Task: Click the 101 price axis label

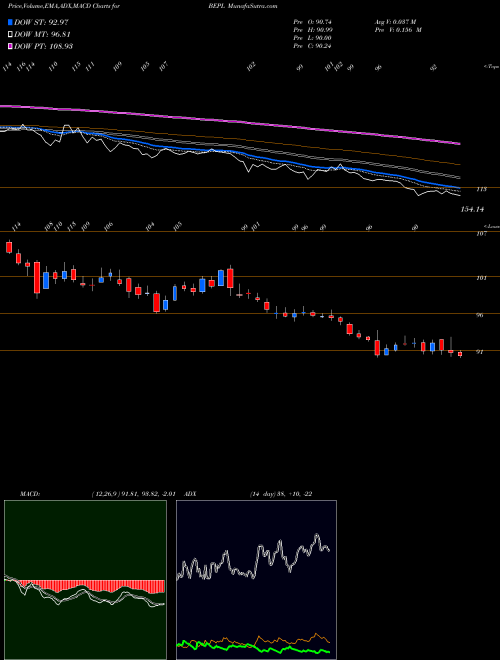Action: pyautogui.click(x=481, y=278)
